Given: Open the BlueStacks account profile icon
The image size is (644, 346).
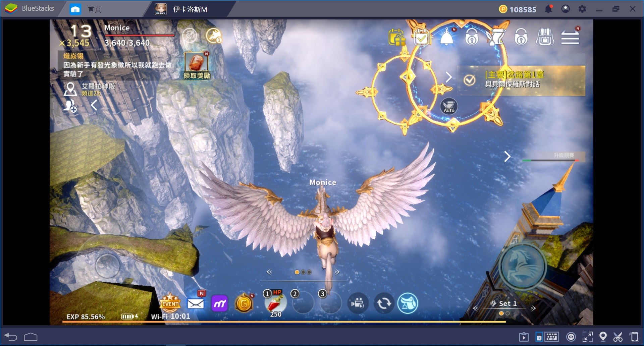Looking at the screenshot, I should point(566,9).
